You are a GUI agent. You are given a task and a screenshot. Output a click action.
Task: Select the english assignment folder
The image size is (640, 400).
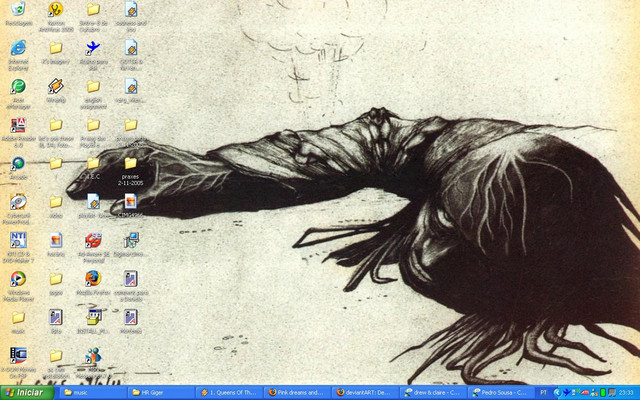pyautogui.click(x=93, y=87)
